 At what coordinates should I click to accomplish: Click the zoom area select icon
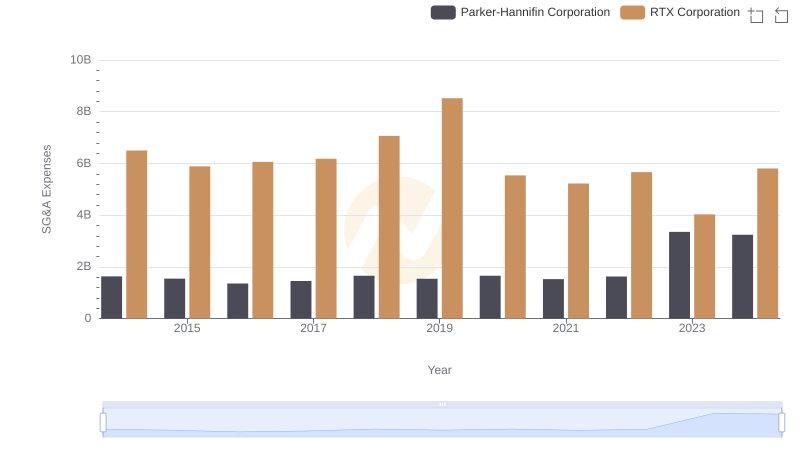click(756, 15)
